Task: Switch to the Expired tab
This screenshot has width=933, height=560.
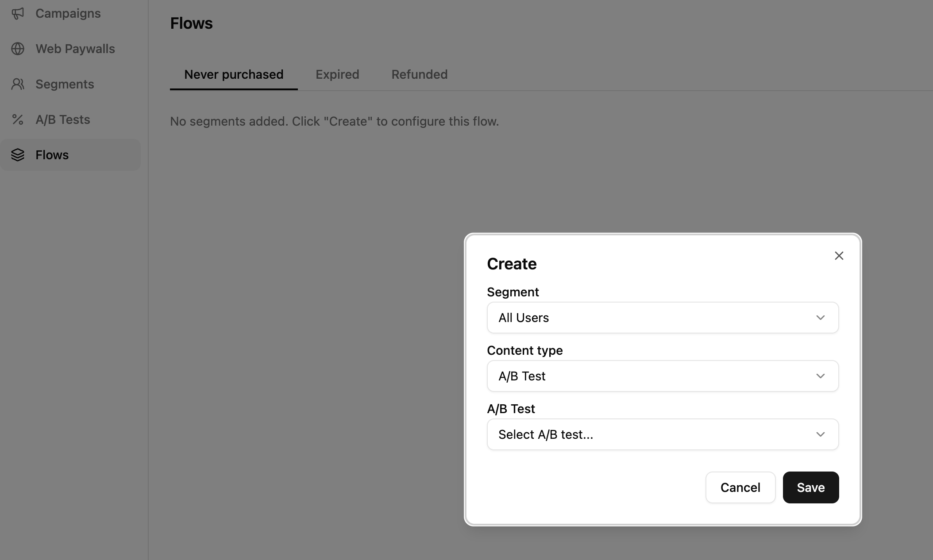Action: click(x=337, y=74)
